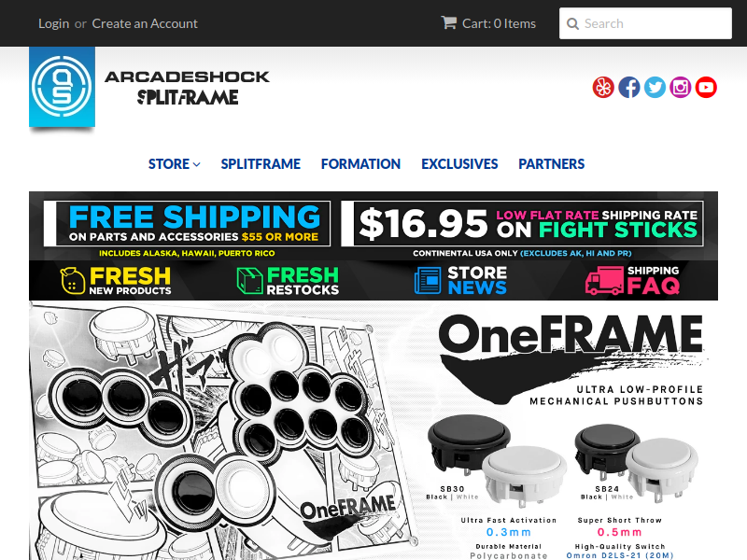The image size is (747, 560).
Task: Open the PARTNERS navigation item
Action: [551, 164]
